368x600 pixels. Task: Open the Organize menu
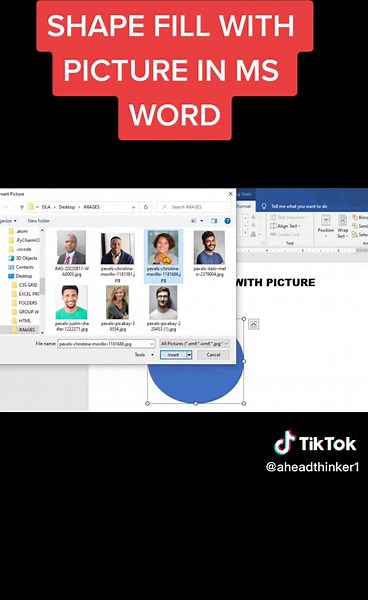[x=8, y=221]
